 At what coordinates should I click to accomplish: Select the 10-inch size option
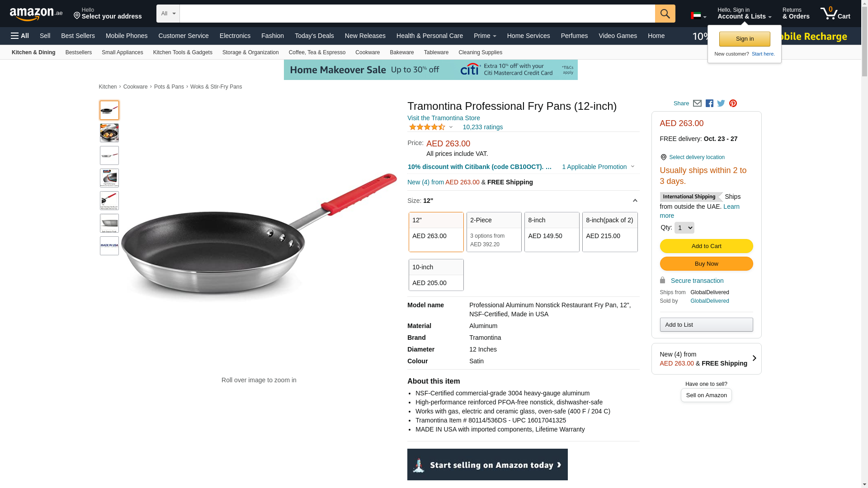pos(436,275)
